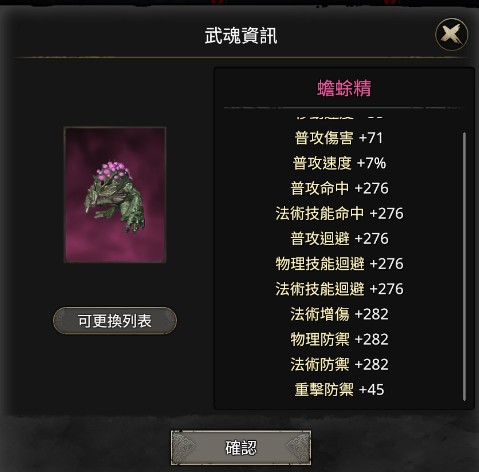Image resolution: width=479 pixels, height=472 pixels.
Task: Select the 法術防禦 +282 stat row
Action: click(339, 364)
